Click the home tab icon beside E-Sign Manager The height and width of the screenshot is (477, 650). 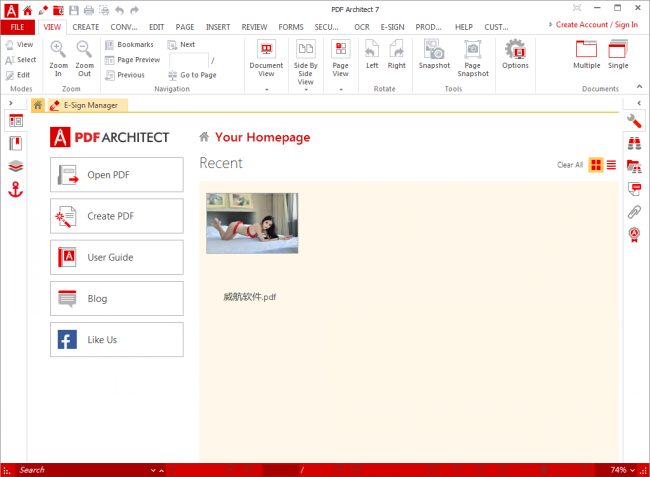click(x=38, y=105)
